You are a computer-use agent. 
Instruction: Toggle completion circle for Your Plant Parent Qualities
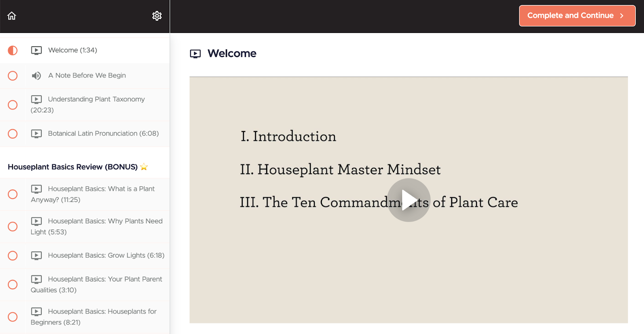13,285
